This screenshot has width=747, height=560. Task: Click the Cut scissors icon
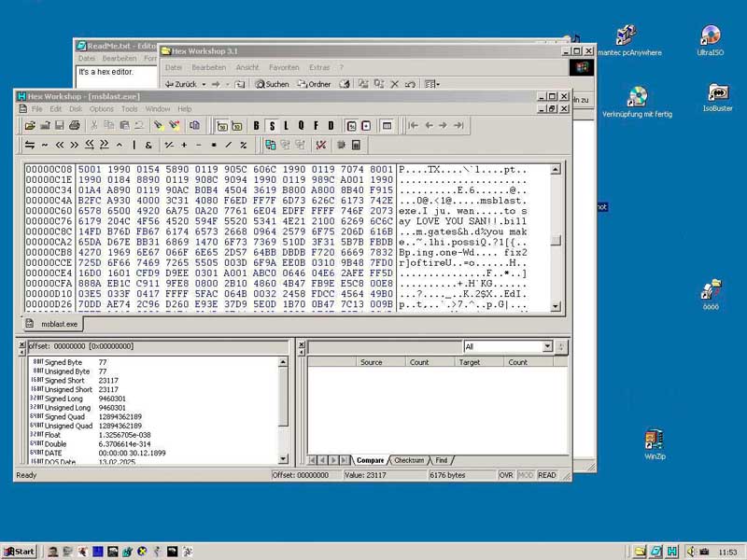pyautogui.click(x=94, y=126)
